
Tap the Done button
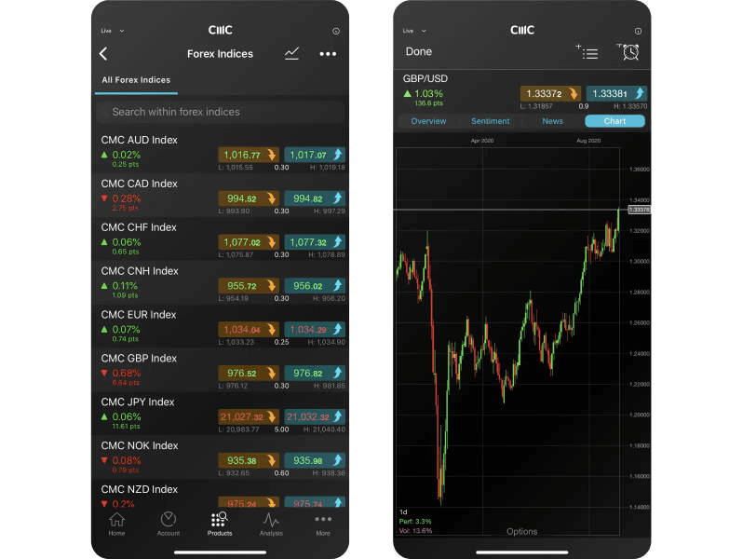click(x=419, y=52)
